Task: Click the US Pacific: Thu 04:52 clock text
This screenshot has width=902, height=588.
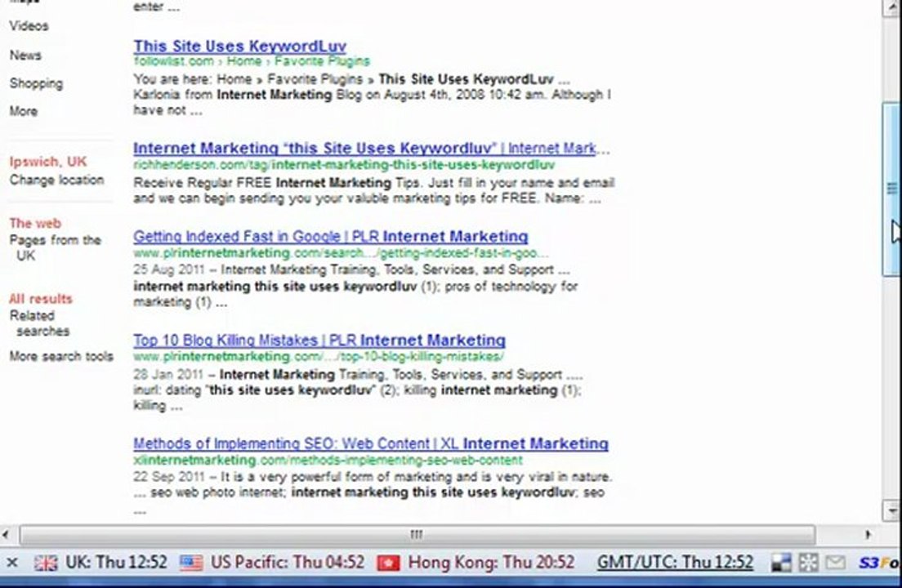Action: (x=288, y=562)
